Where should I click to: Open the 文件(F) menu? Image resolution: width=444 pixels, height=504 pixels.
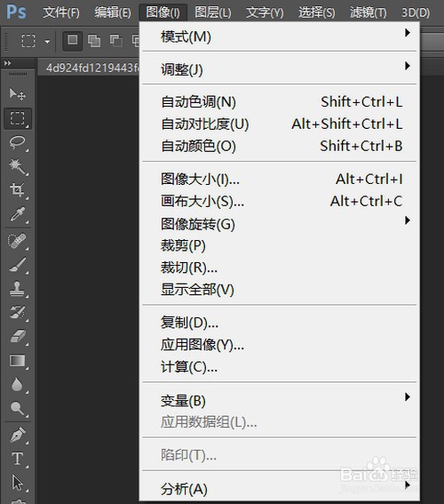61,12
